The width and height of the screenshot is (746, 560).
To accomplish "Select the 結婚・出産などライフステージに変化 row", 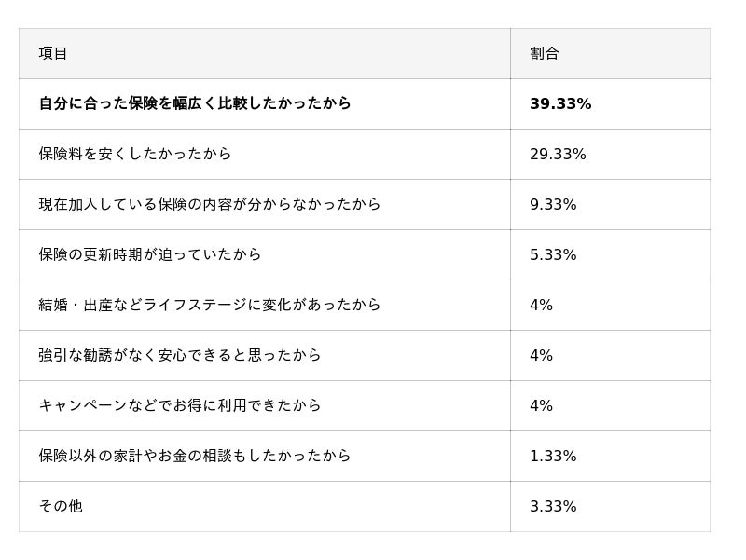I will (x=210, y=305).
